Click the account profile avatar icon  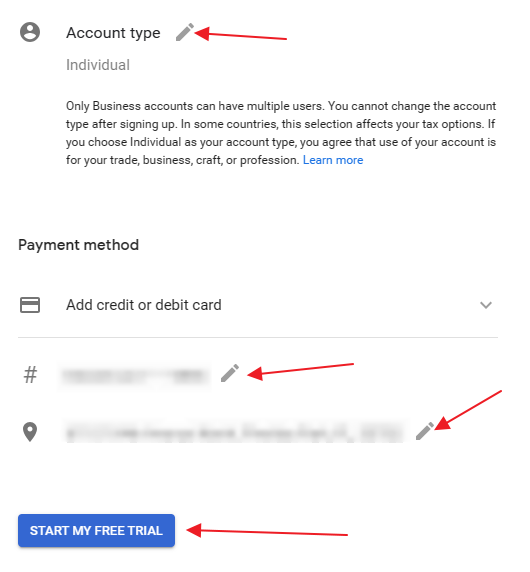tap(30, 32)
